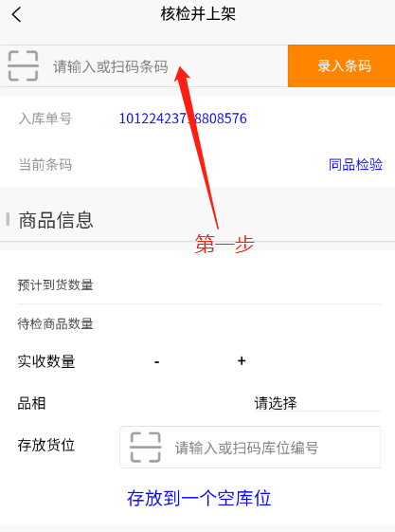395x532 pixels.
Task: Tap the 待检商品数量 row
Action: [199, 323]
